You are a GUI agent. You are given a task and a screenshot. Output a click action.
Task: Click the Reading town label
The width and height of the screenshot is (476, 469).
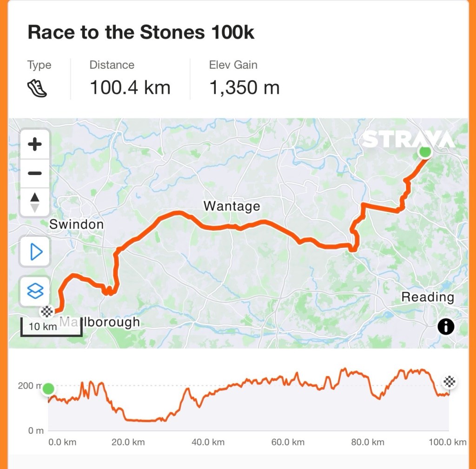point(428,297)
